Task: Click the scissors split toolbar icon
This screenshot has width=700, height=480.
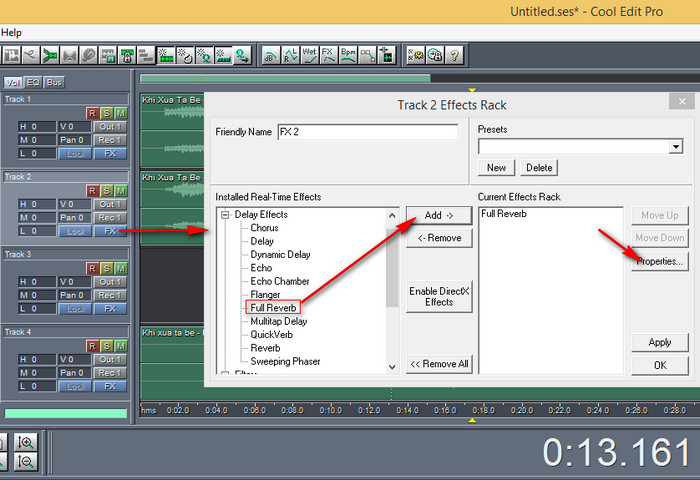Action: click(30, 56)
